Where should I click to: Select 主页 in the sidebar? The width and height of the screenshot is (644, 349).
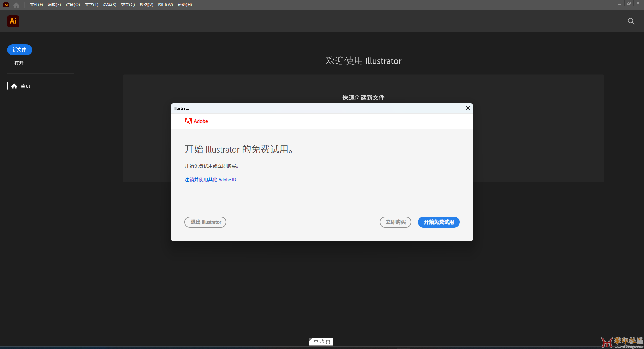[x=21, y=86]
